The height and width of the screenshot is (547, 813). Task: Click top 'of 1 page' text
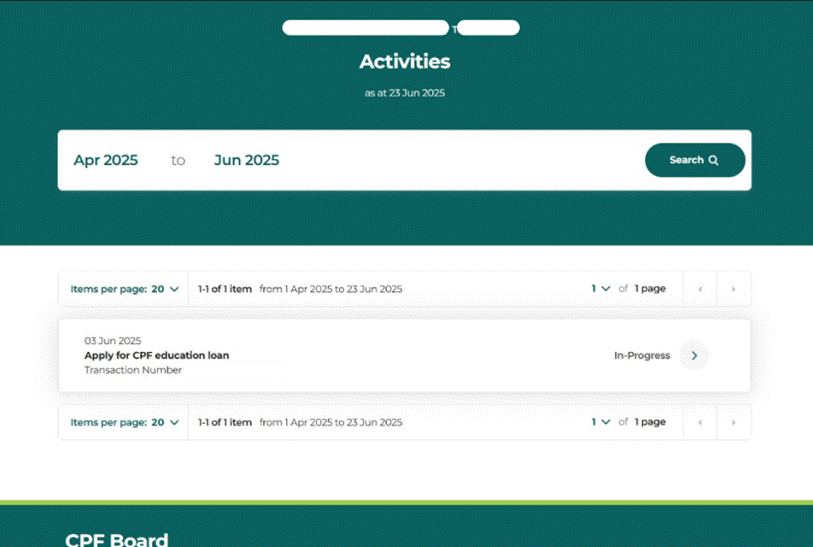click(x=642, y=288)
